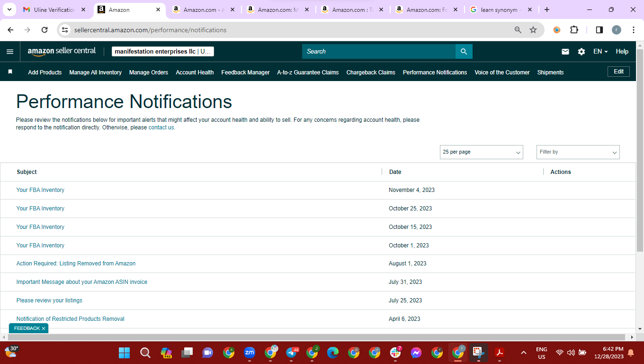Open the Shipments menu item
644x364 pixels.
coord(550,73)
